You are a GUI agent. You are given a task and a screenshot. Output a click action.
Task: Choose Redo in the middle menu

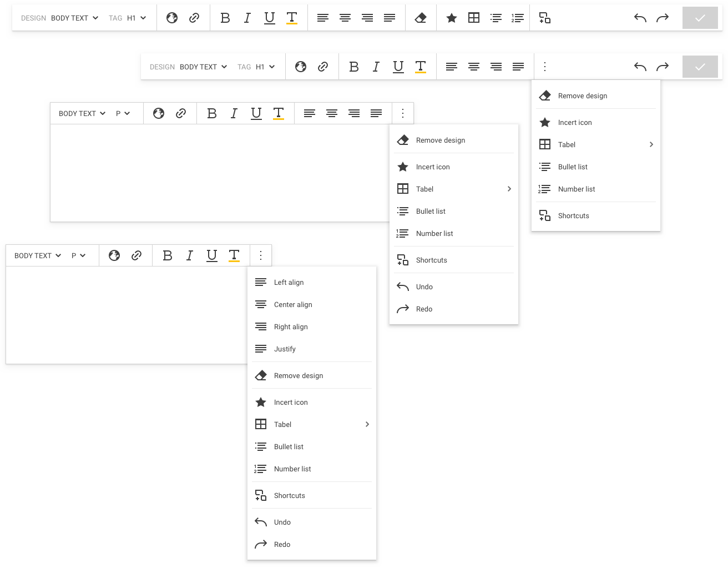pyautogui.click(x=454, y=309)
